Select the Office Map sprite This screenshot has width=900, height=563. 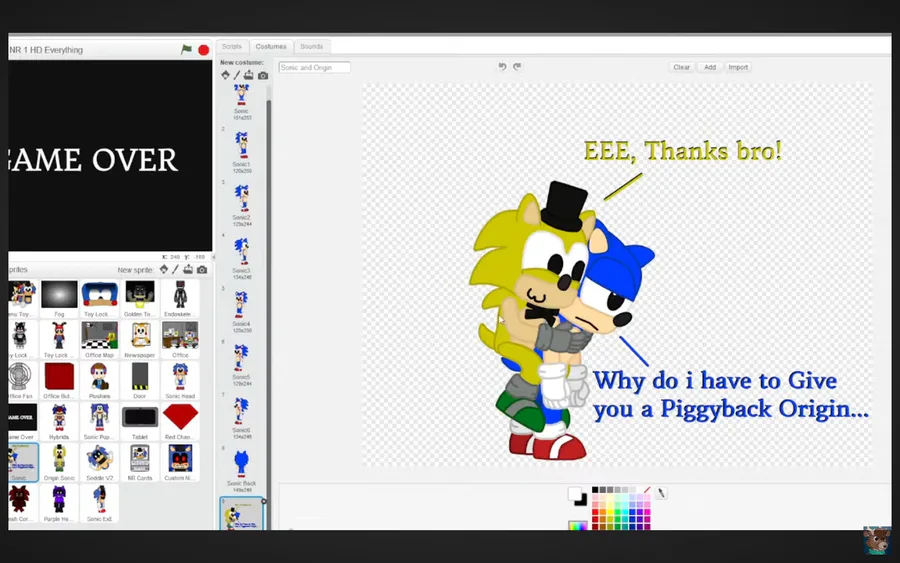pyautogui.click(x=99, y=339)
